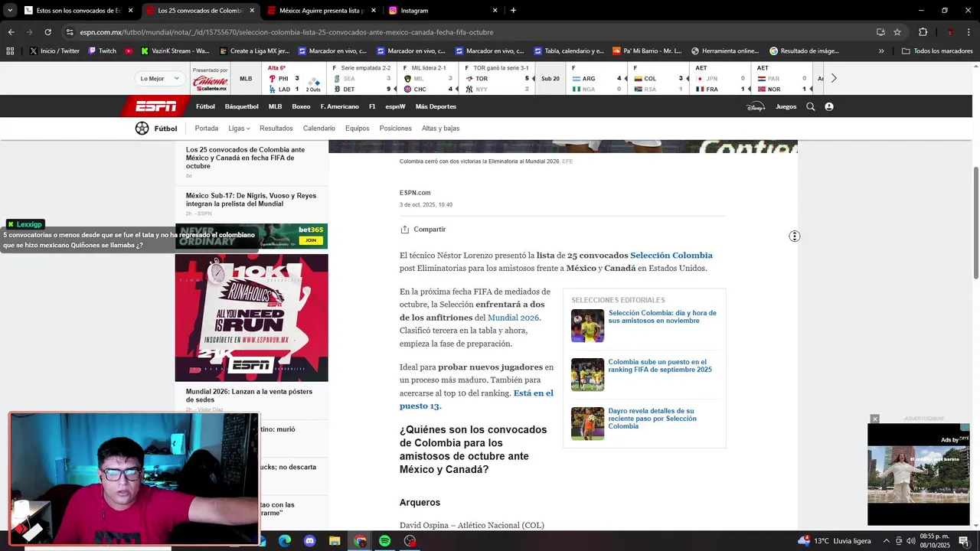Open Chrome tab search dropdown arrow
This screenshot has height=551, width=980.
[10, 11]
